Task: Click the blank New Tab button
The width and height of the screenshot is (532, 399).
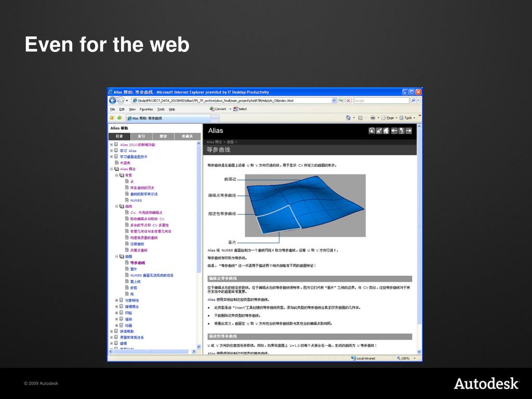Action: pyautogui.click(x=215, y=118)
